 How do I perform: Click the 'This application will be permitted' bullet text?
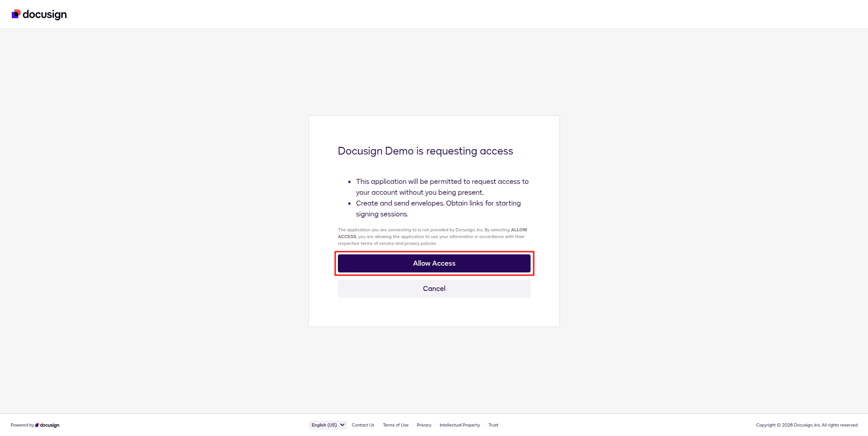tap(442, 187)
